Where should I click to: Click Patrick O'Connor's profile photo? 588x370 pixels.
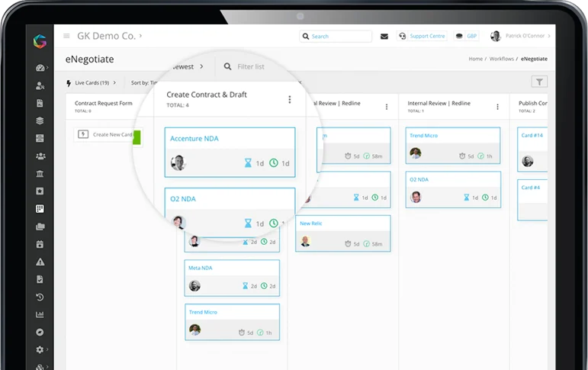click(496, 37)
